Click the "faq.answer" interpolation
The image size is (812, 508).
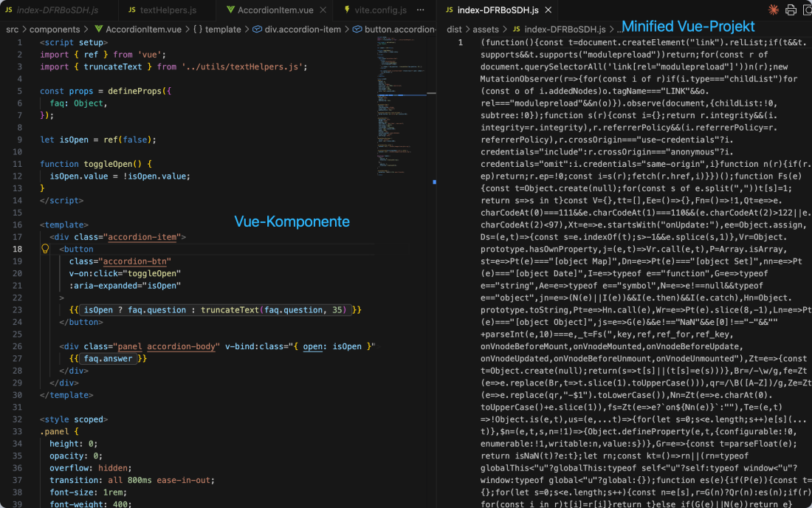coord(109,359)
